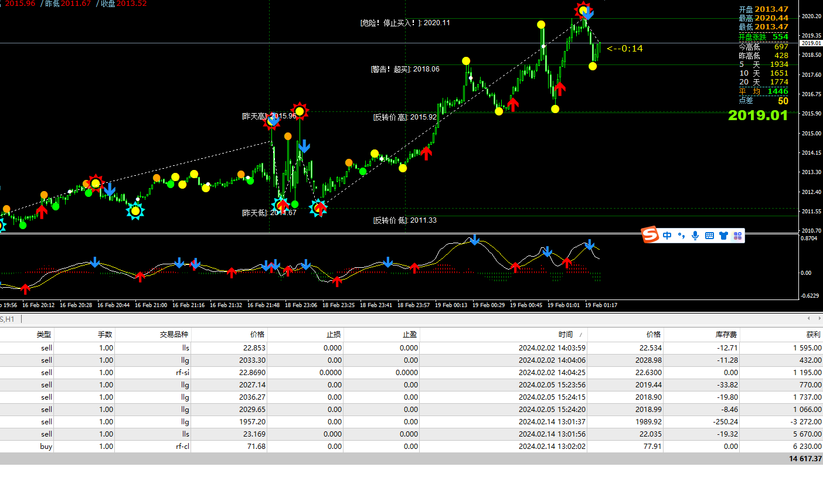The height and width of the screenshot is (504, 823).
Task: Click the 开盘涨跌 554 info line
Action: tap(763, 37)
